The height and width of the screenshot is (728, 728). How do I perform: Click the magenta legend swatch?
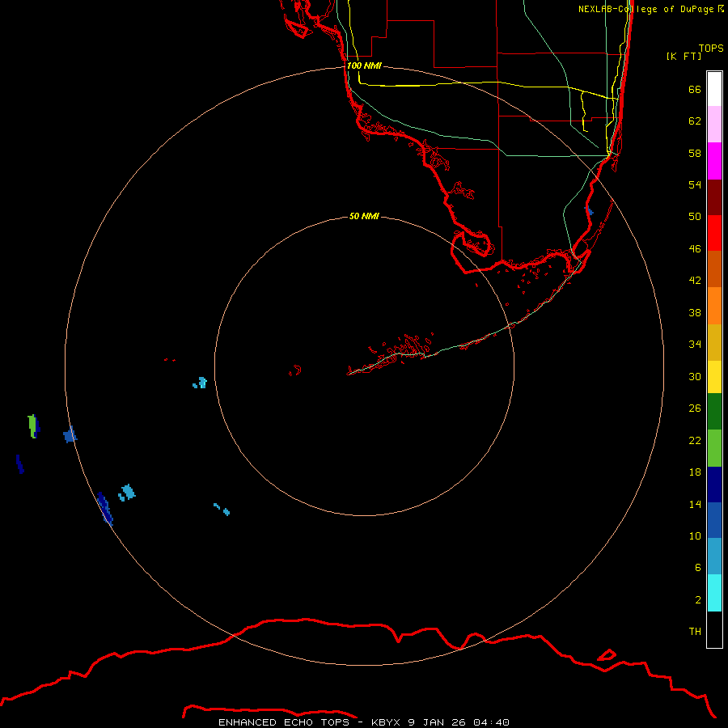(714, 161)
